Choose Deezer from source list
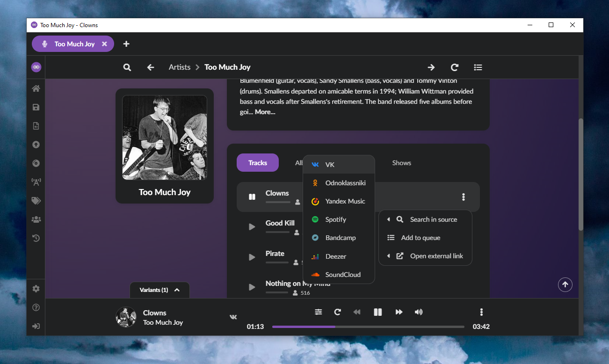Viewport: 609px width, 364px height. 339,256
